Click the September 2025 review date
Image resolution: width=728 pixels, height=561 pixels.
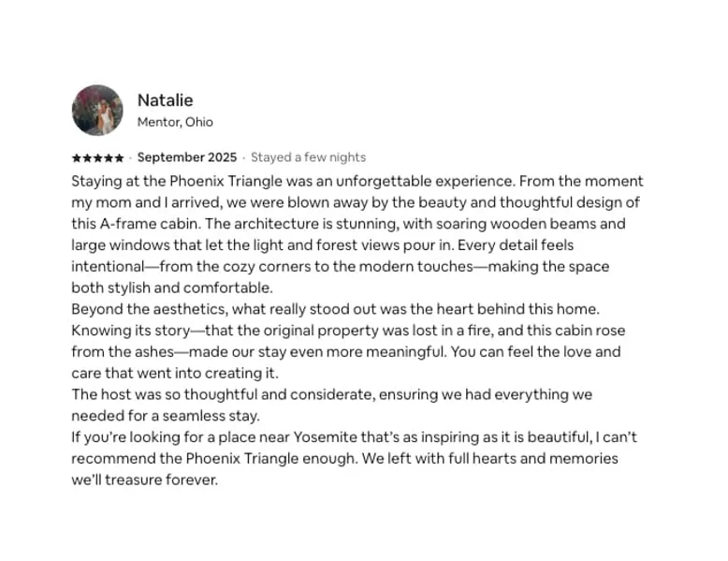187,158
